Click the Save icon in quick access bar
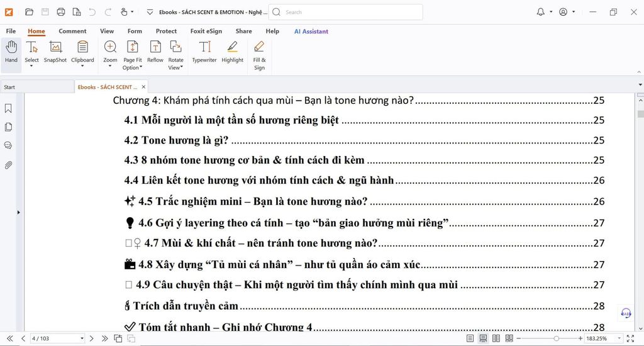Viewport: 644px width, 346px height. [x=45, y=12]
